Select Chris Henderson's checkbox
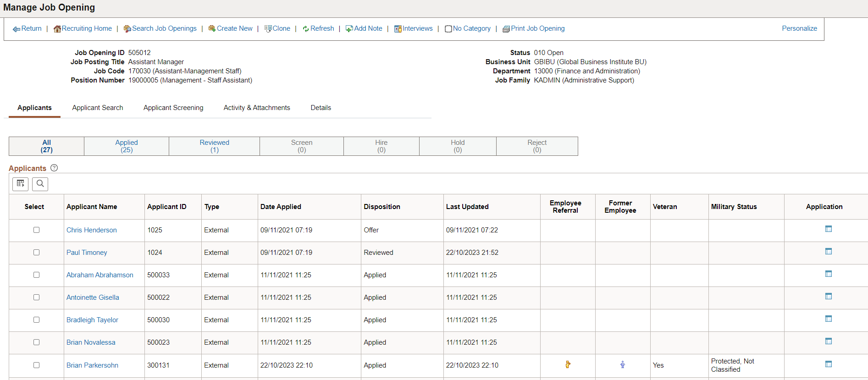Screen dimensions: 868x380 [x=36, y=230]
